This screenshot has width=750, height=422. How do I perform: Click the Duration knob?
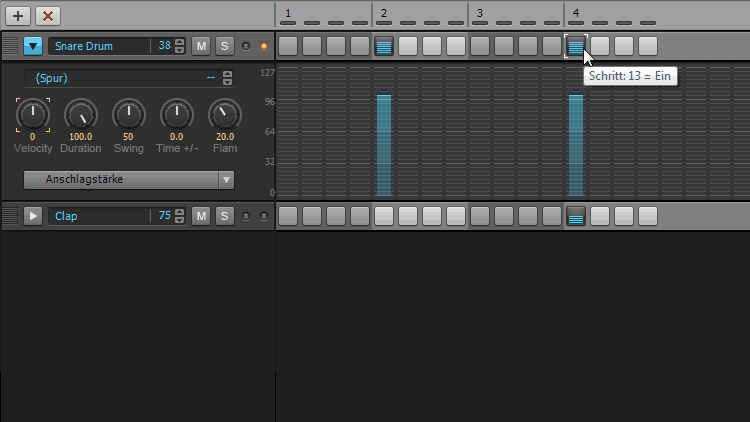[80, 115]
